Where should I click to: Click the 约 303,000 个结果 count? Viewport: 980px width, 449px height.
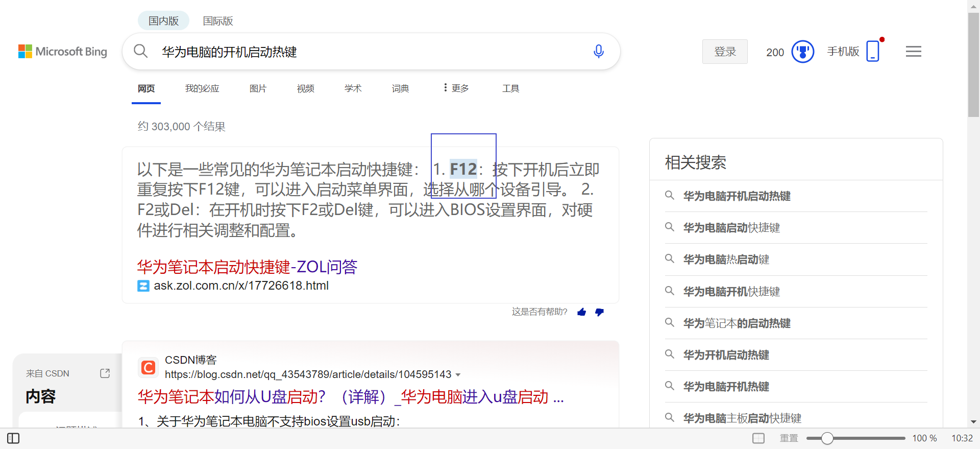click(x=181, y=126)
